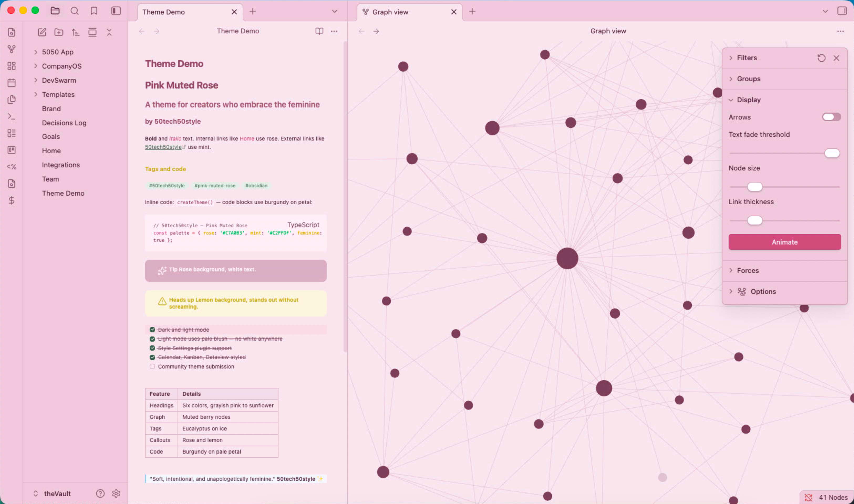Open the bookmarks icon in top bar
This screenshot has width=854, height=504.
(x=94, y=11)
